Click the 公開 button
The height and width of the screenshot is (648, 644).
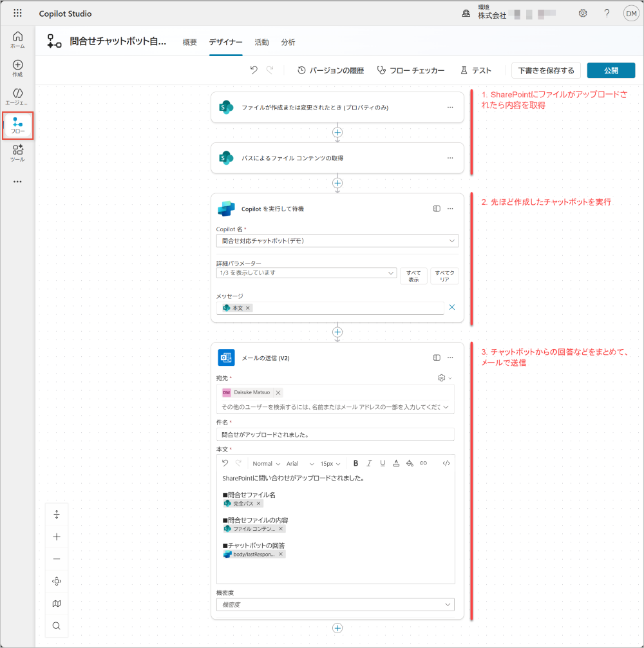click(611, 70)
